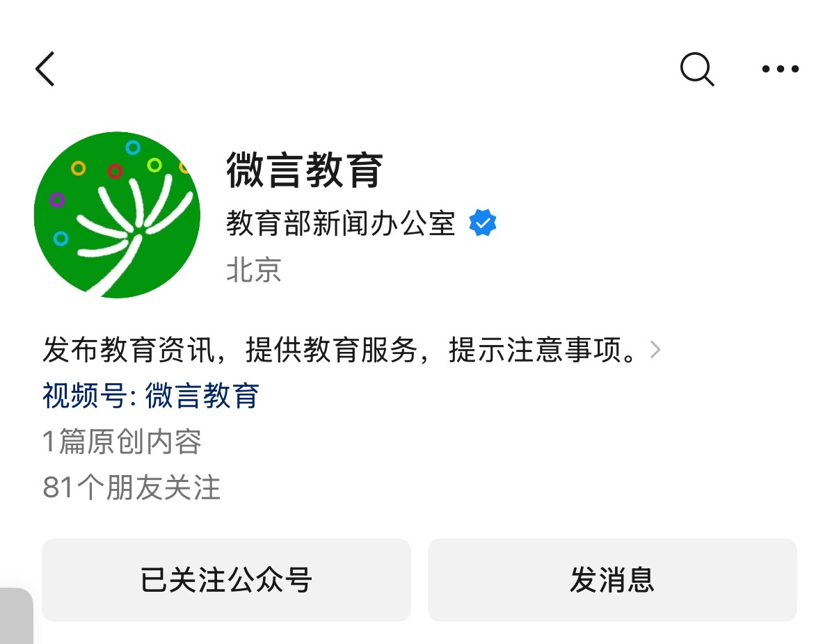839x644 pixels.
Task: View the 81个朋友关注 list
Action: point(131,488)
